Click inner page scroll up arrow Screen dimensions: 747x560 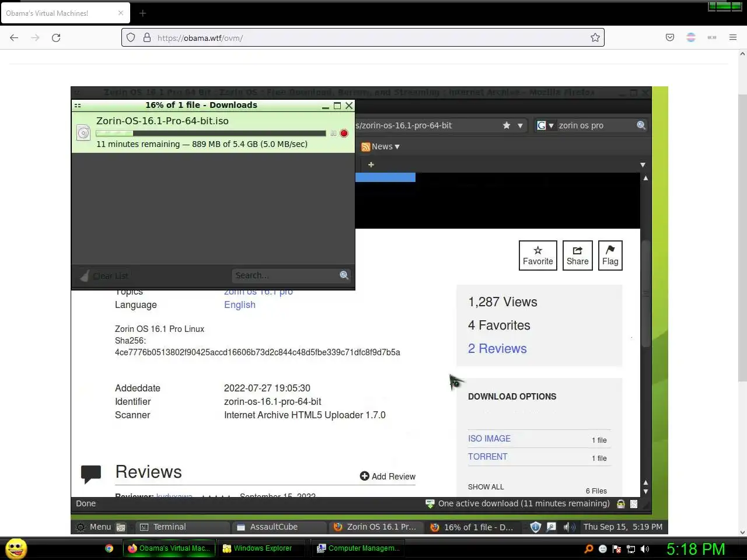point(645,178)
